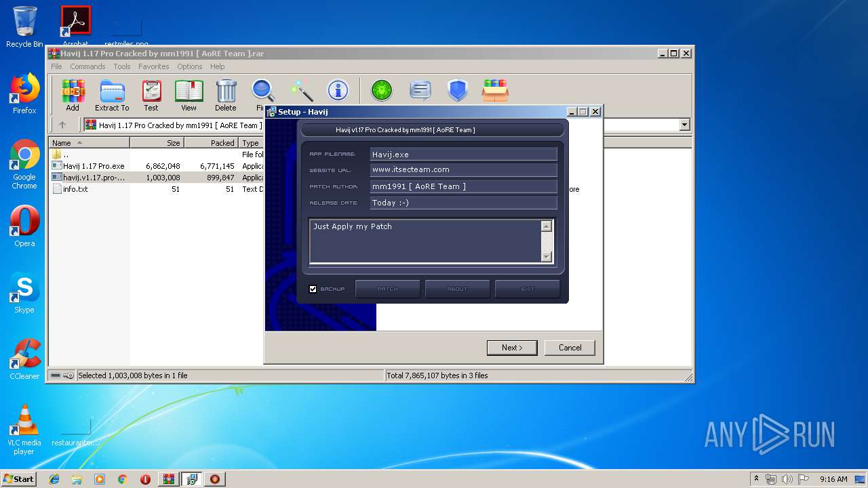Click the View toolbar icon in WinRAR
The height and width of the screenshot is (488, 868).
pos(189,95)
